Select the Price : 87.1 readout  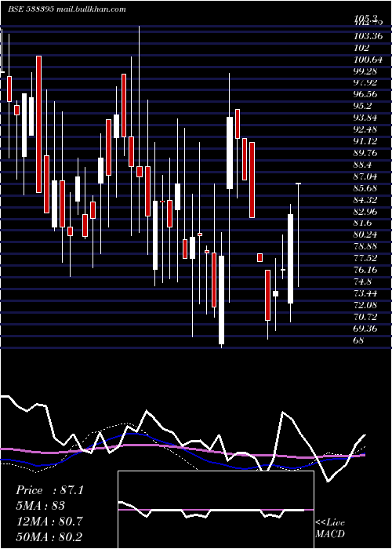pyautogui.click(x=49, y=490)
